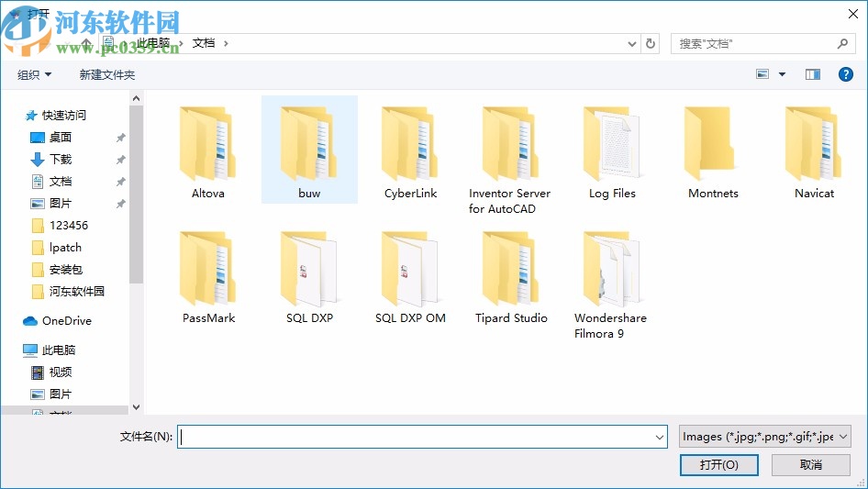Select the buw folder icon
The width and height of the screenshot is (868, 489).
(x=309, y=144)
